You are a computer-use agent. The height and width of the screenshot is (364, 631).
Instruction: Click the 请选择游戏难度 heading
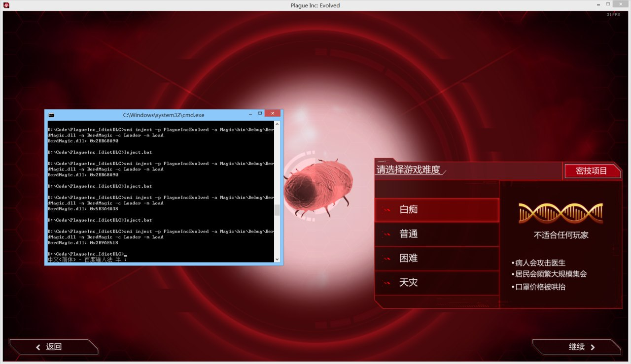(409, 170)
